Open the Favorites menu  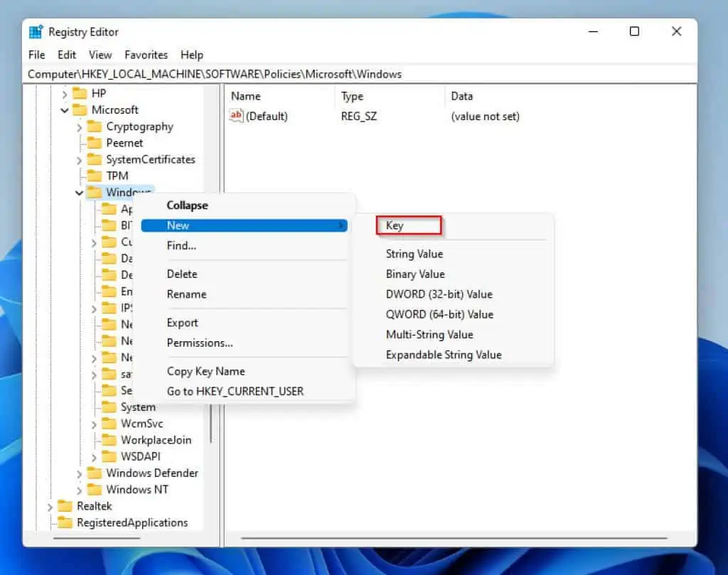[146, 55]
